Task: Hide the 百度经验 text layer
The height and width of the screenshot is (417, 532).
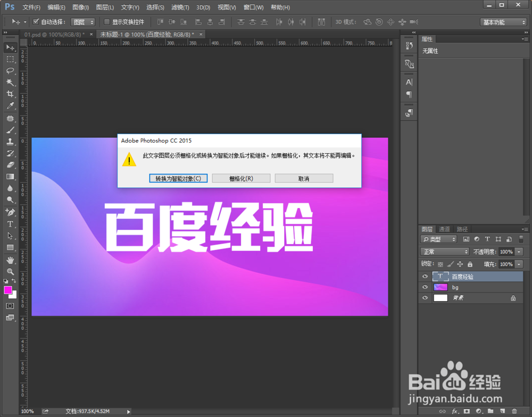Action: (x=425, y=276)
